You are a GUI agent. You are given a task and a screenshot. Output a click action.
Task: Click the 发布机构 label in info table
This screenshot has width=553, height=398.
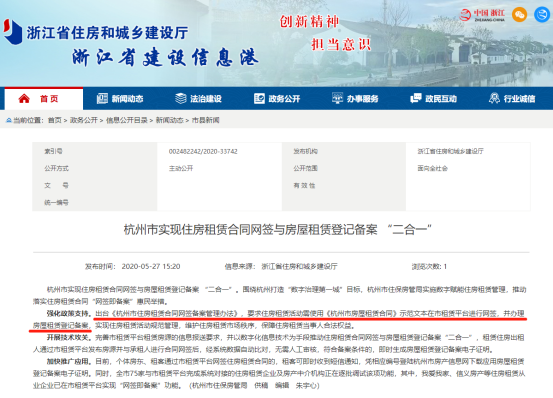click(305, 151)
